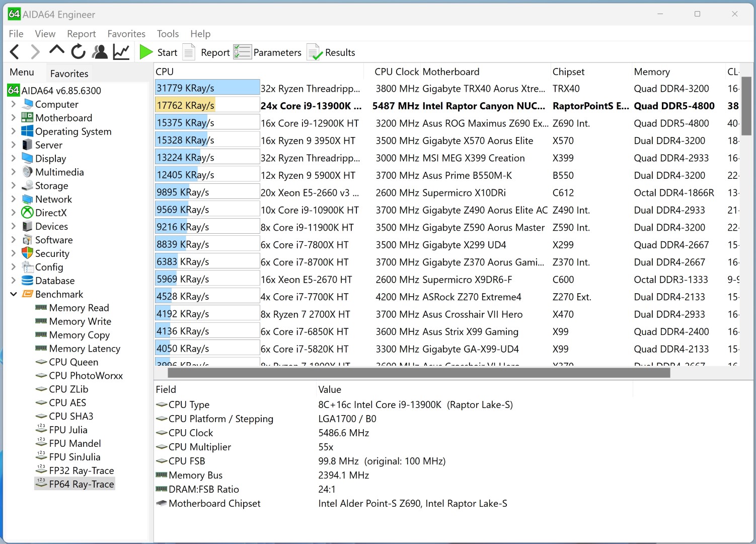Expand the Computer tree node
The width and height of the screenshot is (756, 544).
pos(14,104)
